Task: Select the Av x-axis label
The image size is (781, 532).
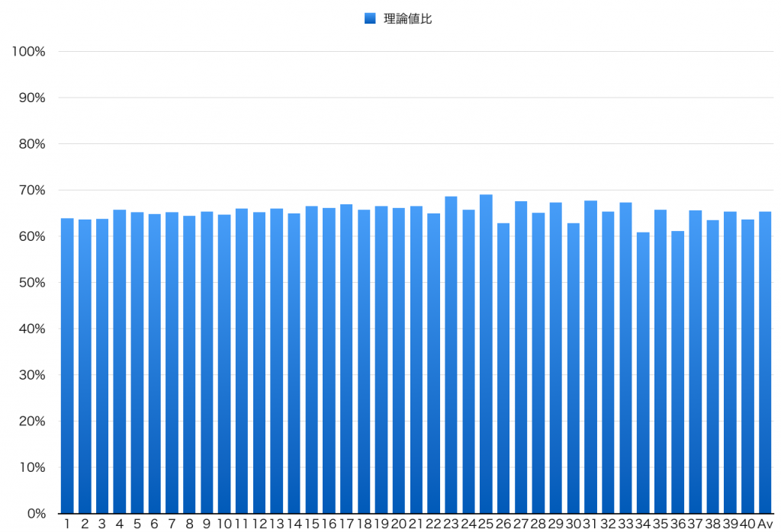Action: [x=765, y=524]
